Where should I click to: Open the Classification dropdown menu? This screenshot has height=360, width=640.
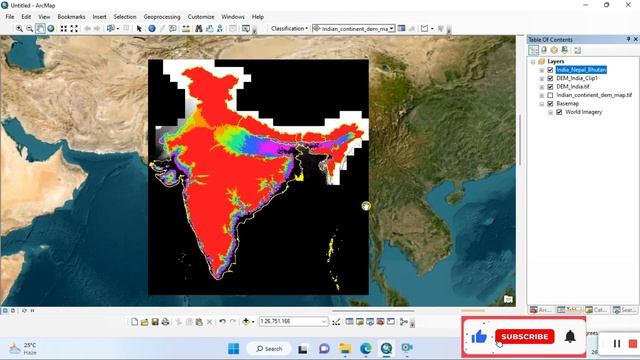coord(289,29)
